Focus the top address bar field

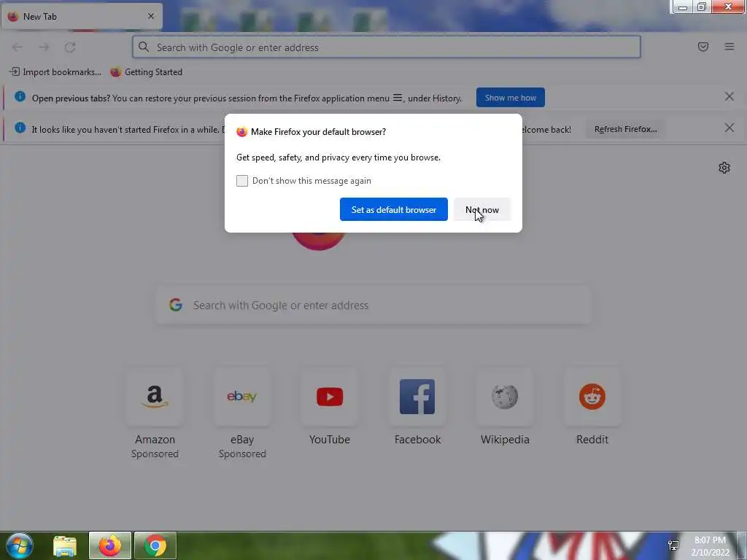pos(387,47)
